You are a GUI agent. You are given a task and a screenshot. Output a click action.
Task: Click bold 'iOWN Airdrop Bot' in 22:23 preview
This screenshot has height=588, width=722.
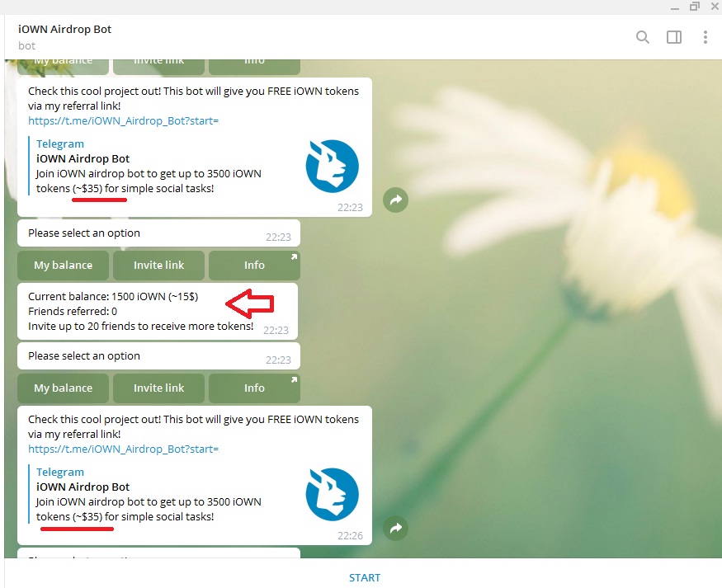[x=83, y=158]
